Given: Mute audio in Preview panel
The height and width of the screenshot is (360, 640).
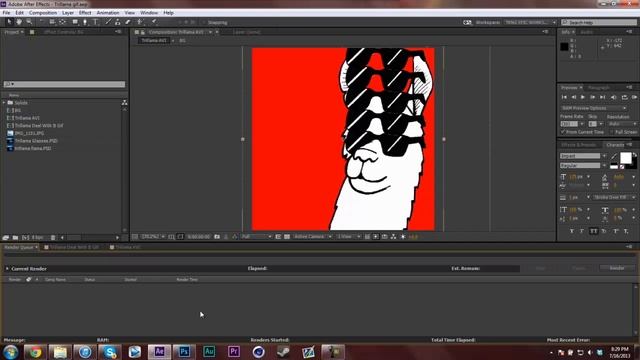Looking at the screenshot, I should (613, 97).
